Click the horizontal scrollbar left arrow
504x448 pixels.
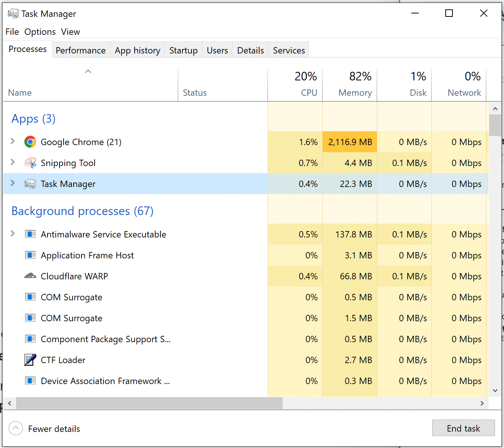pyautogui.click(x=10, y=403)
